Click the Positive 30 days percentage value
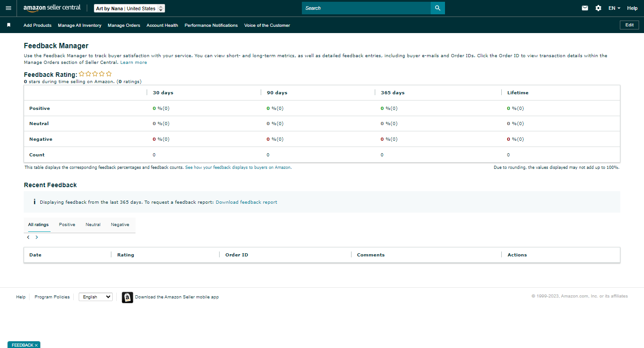This screenshot has width=644, height=348. (x=161, y=109)
